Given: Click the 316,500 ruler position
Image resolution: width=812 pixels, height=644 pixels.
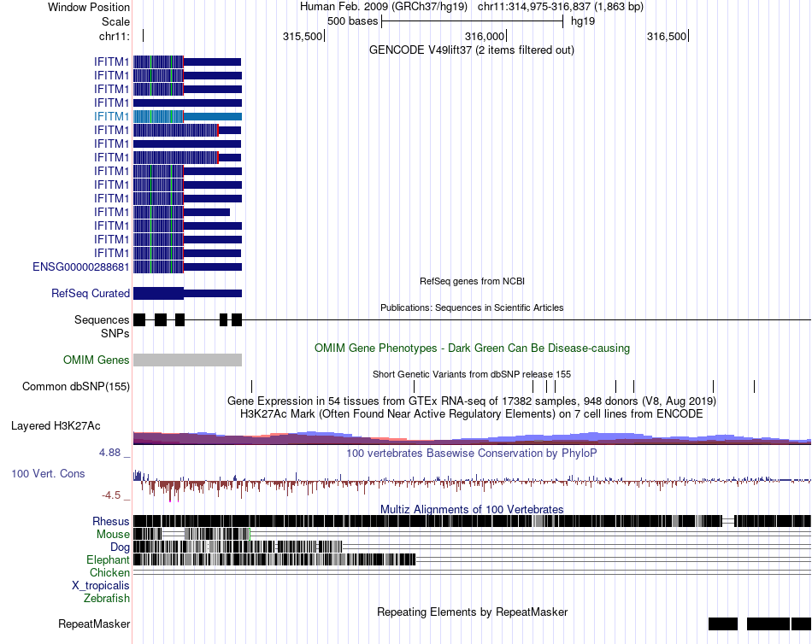Looking at the screenshot, I should (667, 36).
